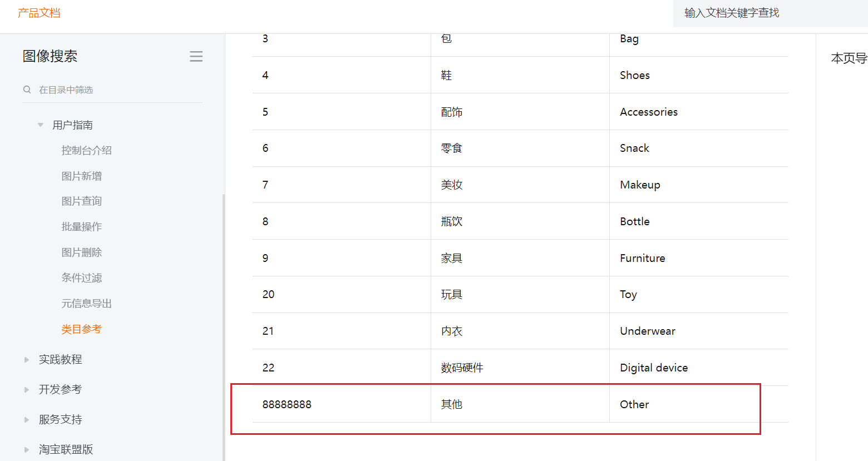
Task: Click the magnifier icon in the directory filter
Action: tap(27, 90)
